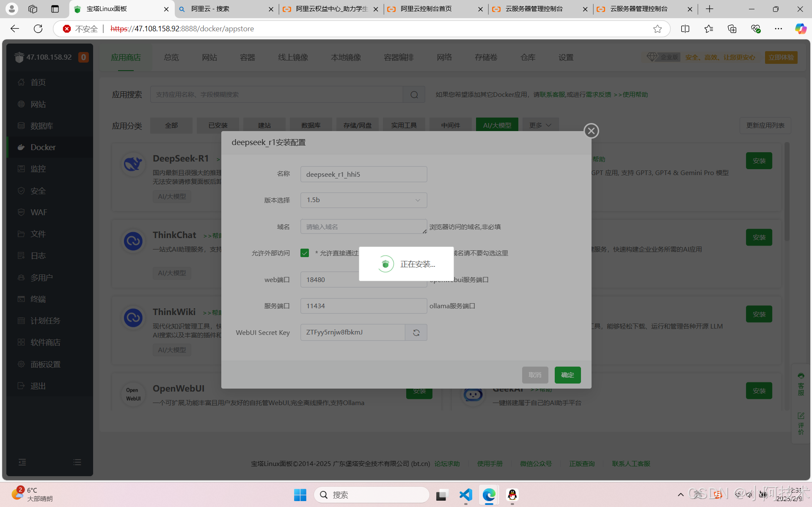The image size is (812, 507).
Task: Click 更新应用列表 button
Action: [x=765, y=126]
